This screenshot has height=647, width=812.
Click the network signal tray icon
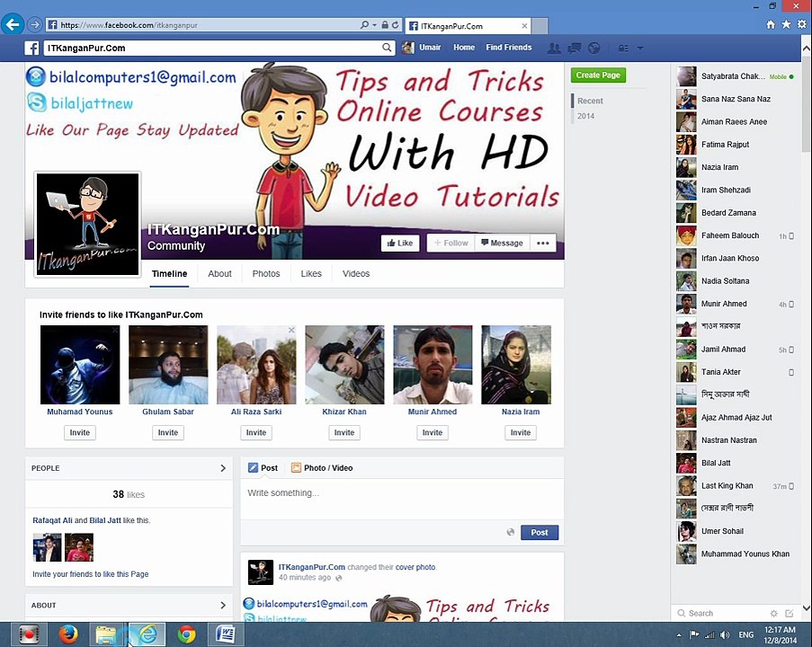[710, 634]
